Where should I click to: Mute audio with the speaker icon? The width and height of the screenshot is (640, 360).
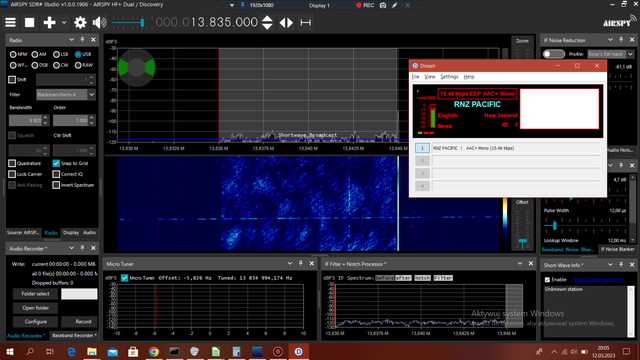pyautogui.click(x=99, y=22)
